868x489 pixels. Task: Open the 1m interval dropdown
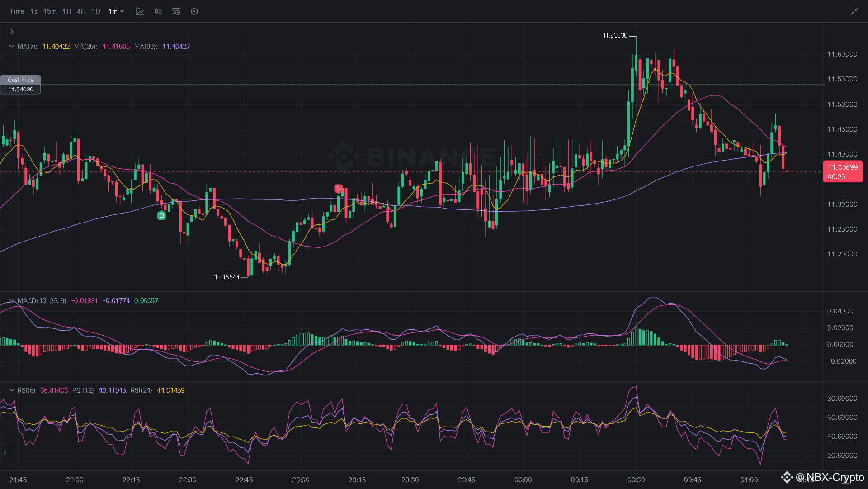116,11
